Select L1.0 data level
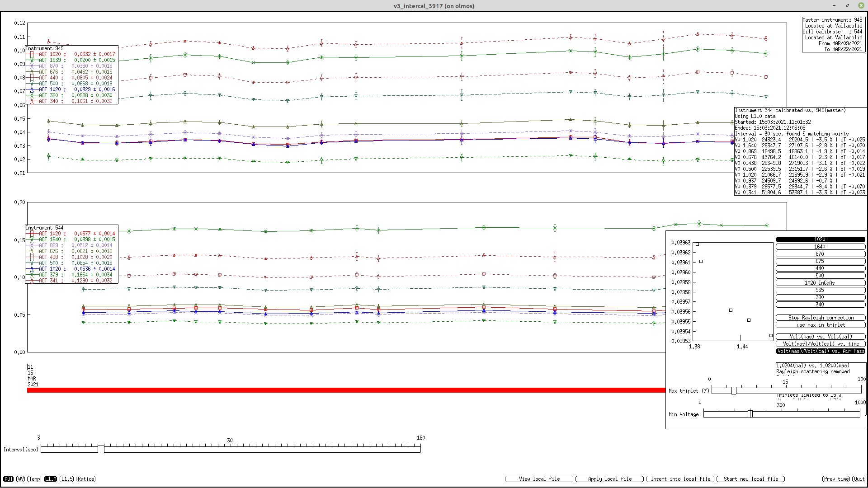Image resolution: width=868 pixels, height=488 pixels. (x=51, y=479)
